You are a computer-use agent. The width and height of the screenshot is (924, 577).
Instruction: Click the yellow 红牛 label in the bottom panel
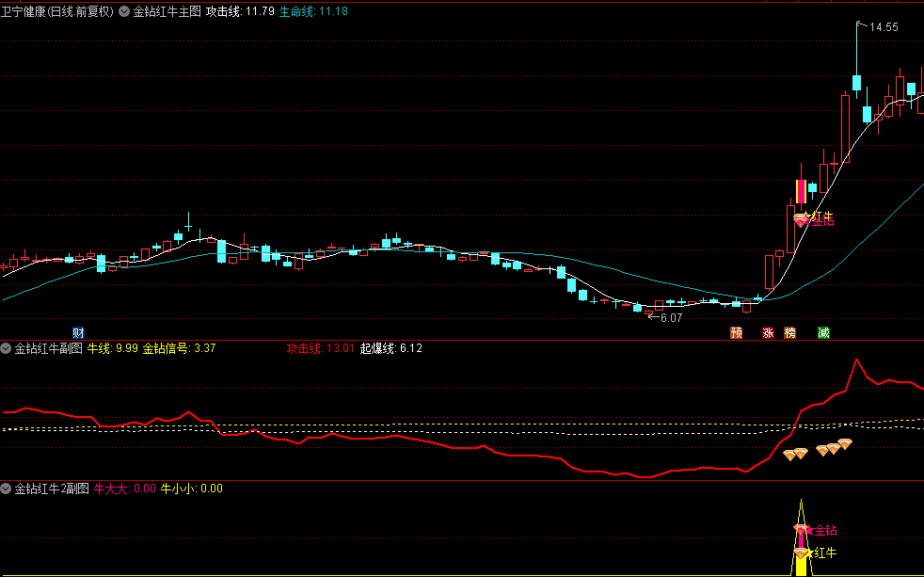point(825,553)
